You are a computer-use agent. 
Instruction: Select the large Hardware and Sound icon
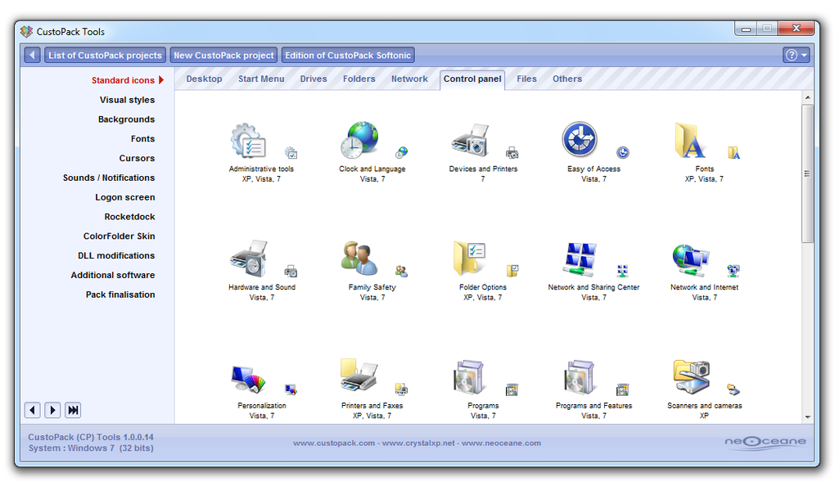tap(249, 259)
